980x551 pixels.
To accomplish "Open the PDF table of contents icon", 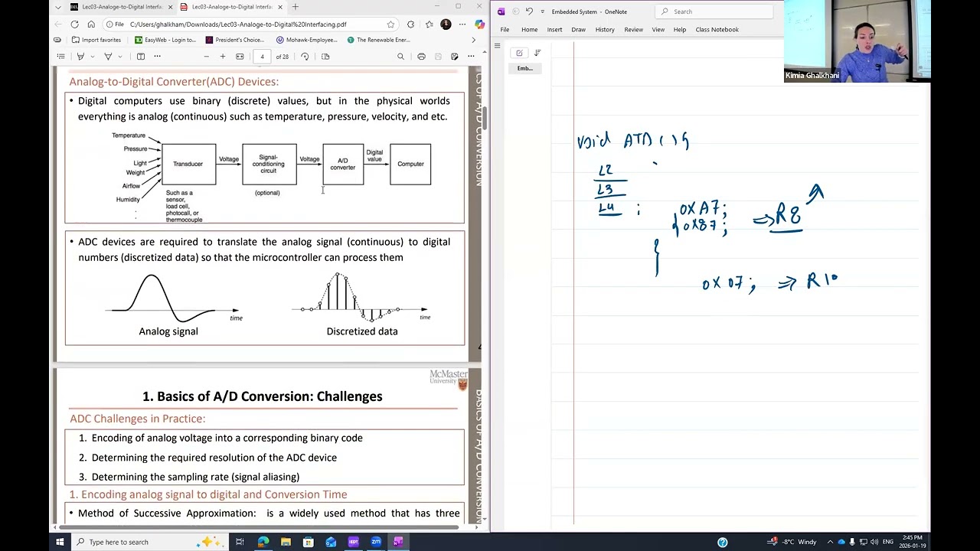I will click(x=60, y=57).
